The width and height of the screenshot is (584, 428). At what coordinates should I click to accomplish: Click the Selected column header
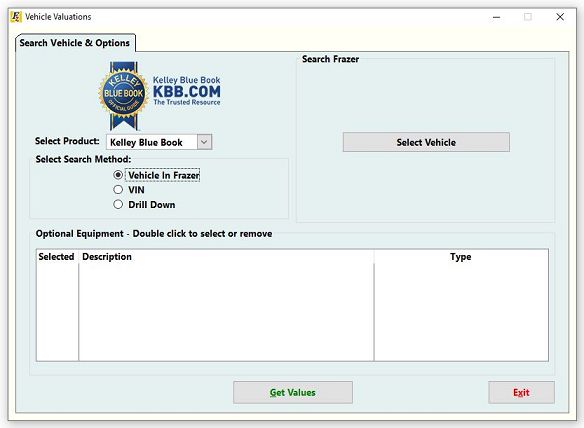(56, 257)
